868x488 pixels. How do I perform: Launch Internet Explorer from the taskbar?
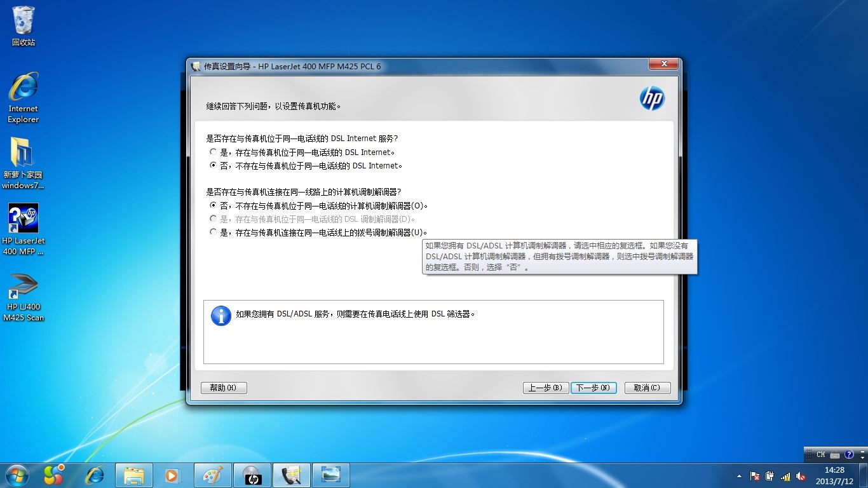point(95,475)
